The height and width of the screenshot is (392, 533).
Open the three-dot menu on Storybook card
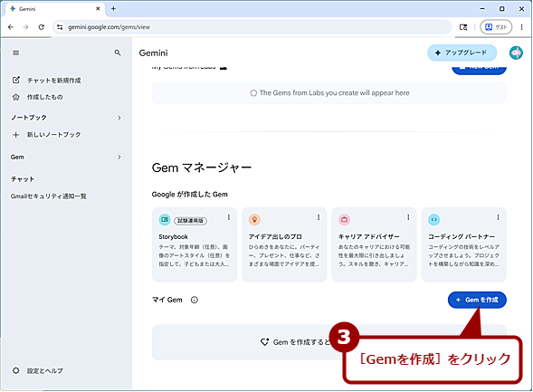click(229, 217)
